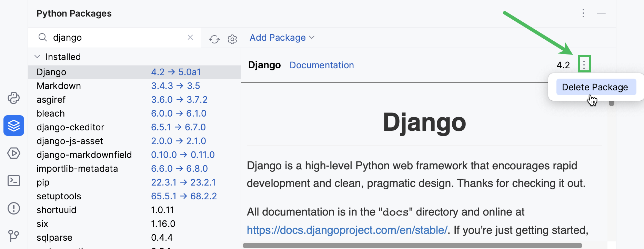This screenshot has height=249, width=644.
Task: Upgrade django-ckeditor via 6.5.1 → 6.7.0
Action: coord(178,127)
